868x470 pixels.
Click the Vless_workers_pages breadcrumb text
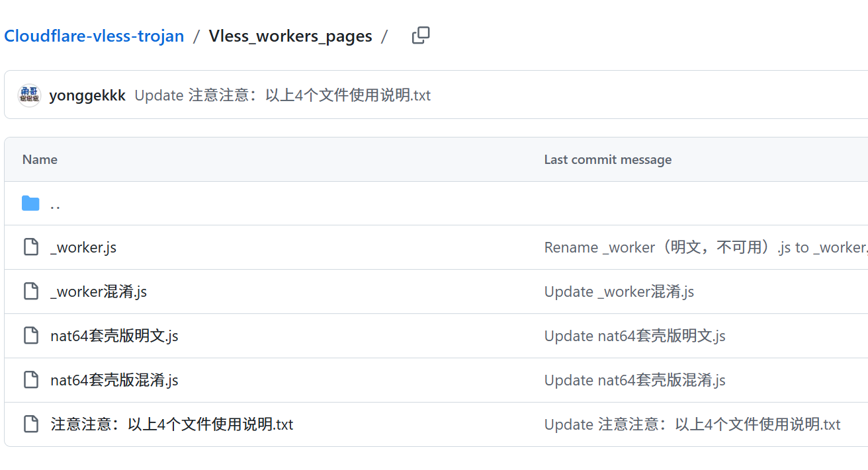(x=290, y=36)
